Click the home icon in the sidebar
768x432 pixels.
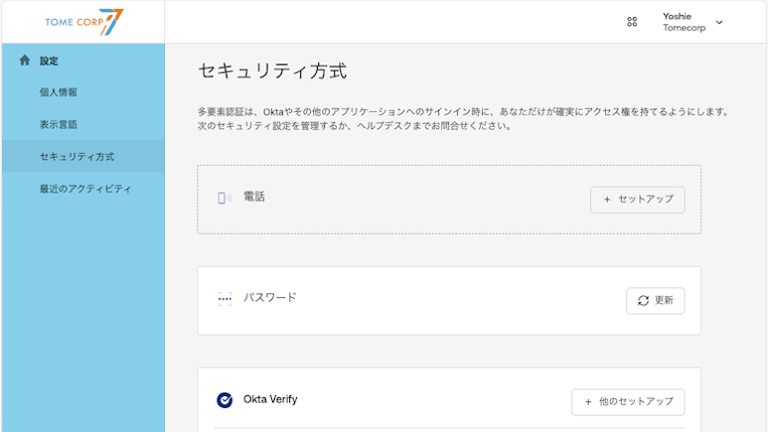[x=25, y=61]
